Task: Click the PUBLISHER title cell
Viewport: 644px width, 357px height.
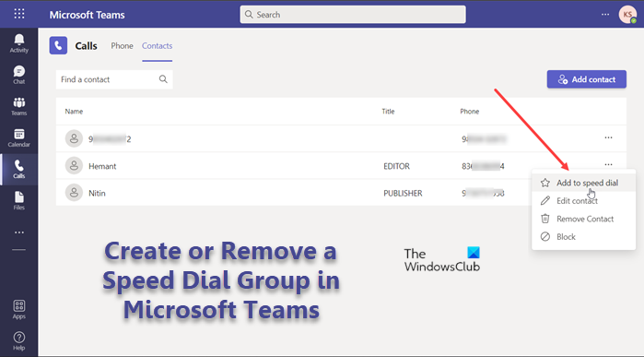Action: click(403, 193)
